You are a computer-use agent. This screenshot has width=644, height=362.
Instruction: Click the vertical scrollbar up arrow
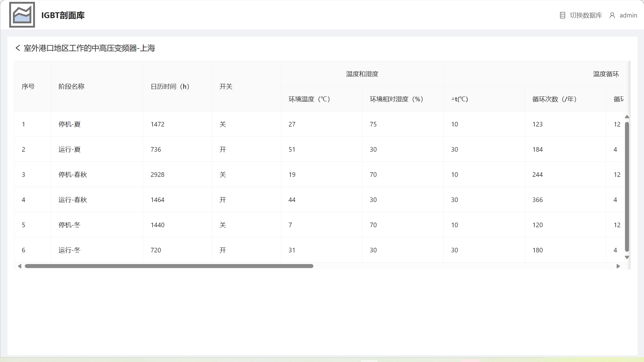tap(627, 117)
